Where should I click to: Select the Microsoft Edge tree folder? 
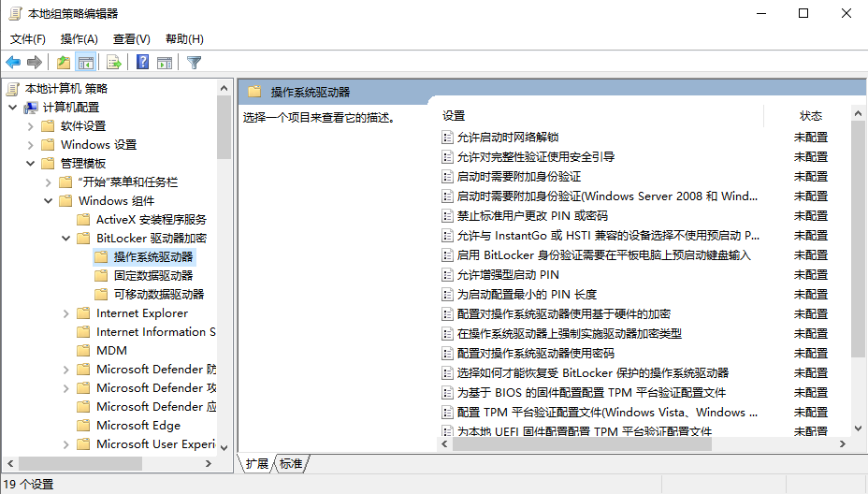pos(137,426)
